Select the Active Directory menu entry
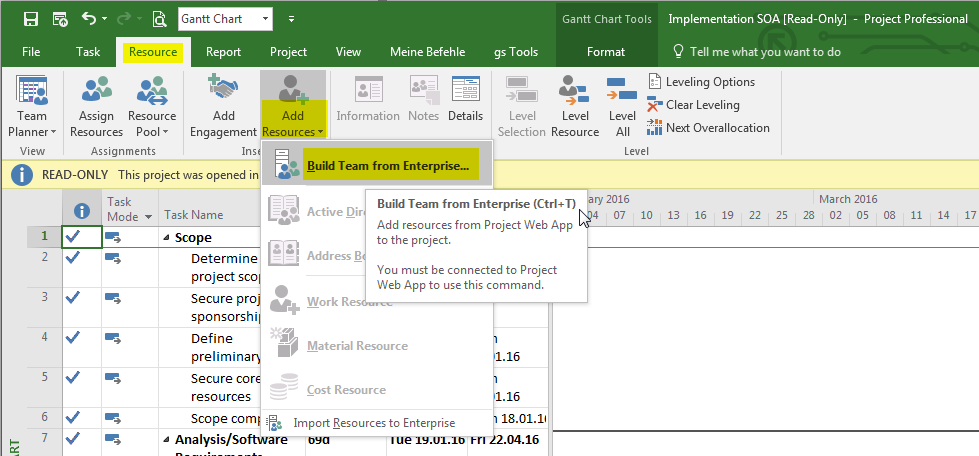 (x=314, y=211)
